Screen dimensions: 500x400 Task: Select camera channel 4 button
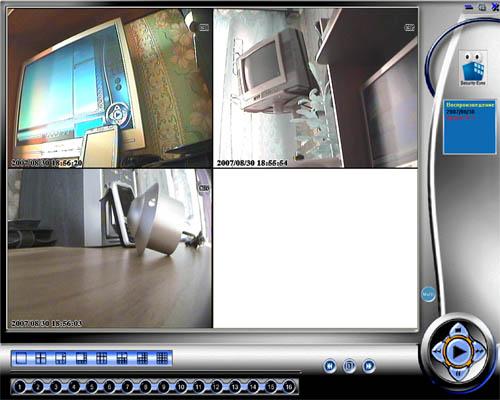74,387
